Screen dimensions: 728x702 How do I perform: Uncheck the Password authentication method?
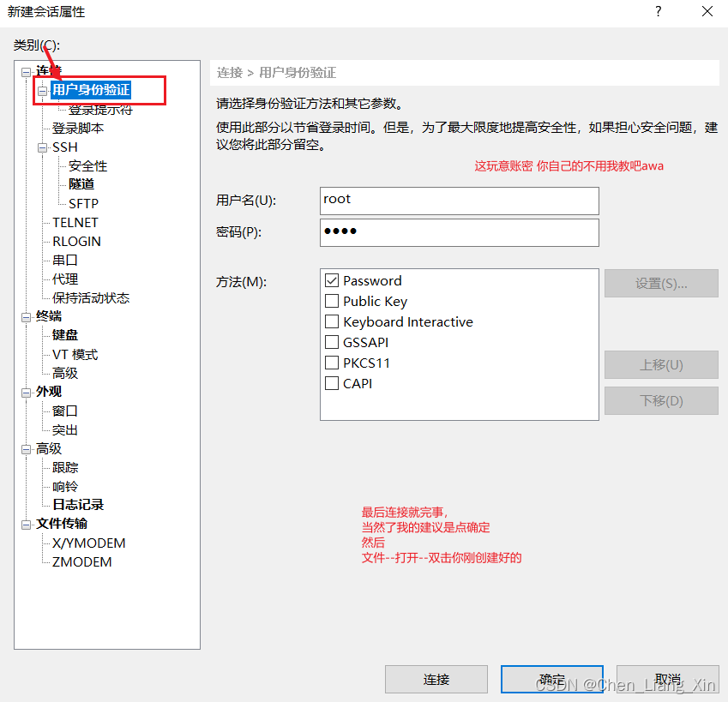click(333, 280)
